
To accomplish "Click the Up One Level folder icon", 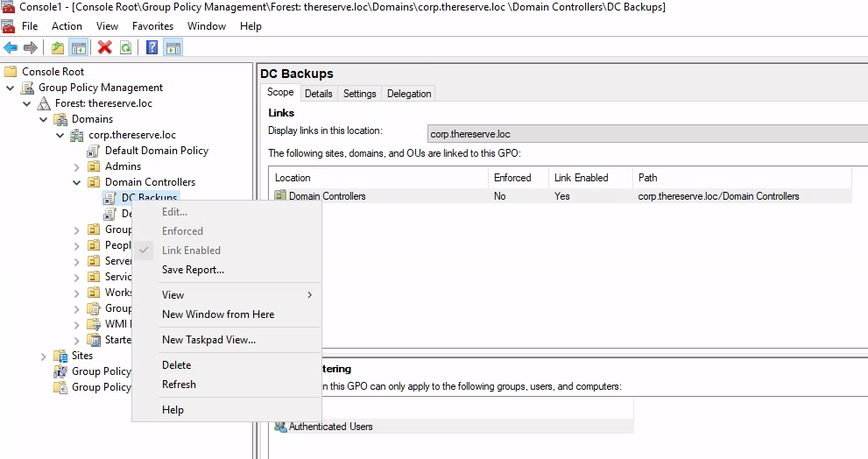I will click(x=58, y=47).
